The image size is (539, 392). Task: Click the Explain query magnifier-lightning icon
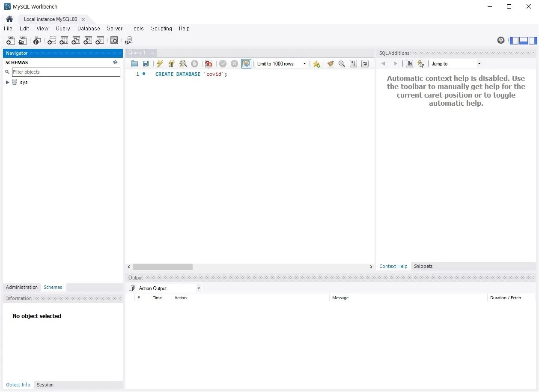pyautogui.click(x=183, y=64)
